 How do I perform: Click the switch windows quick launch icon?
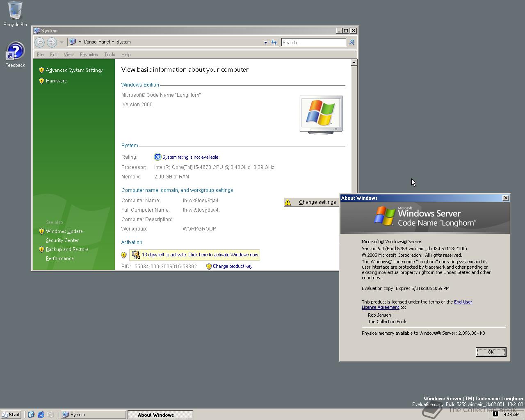click(x=50, y=415)
